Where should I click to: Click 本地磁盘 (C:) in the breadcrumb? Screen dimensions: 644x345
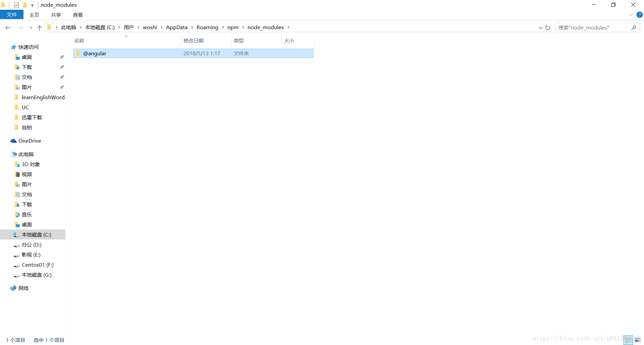tap(100, 27)
